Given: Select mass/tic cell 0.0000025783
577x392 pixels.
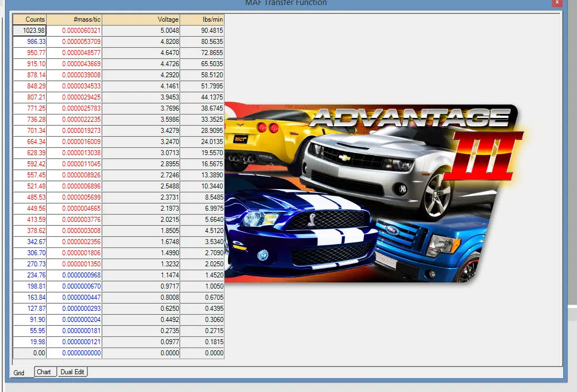Looking at the screenshot, I should coord(74,108).
